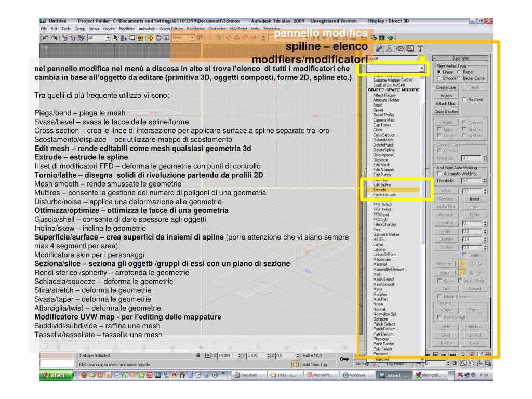
Task: Select the Linear vertex type radio
Action: (438, 72)
